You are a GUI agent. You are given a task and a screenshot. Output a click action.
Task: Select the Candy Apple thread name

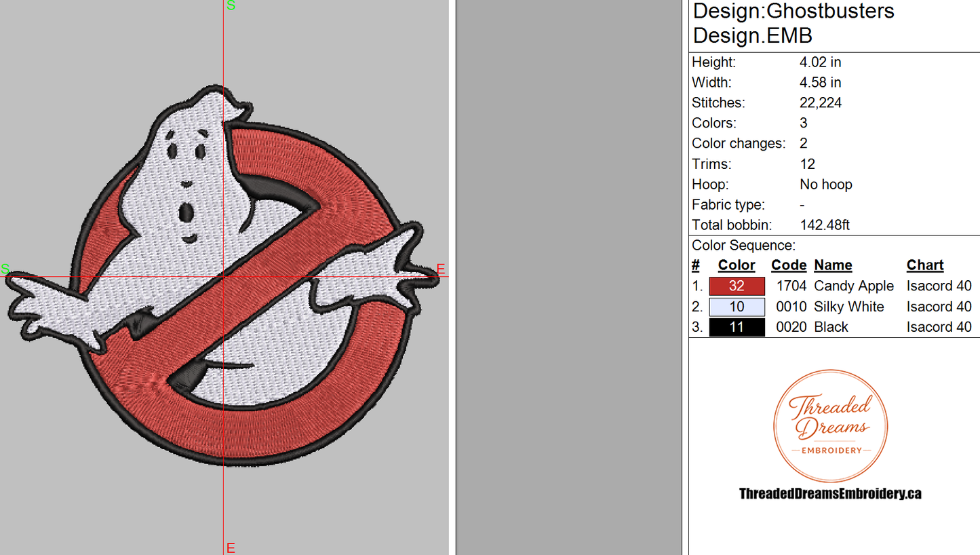pyautogui.click(x=854, y=286)
